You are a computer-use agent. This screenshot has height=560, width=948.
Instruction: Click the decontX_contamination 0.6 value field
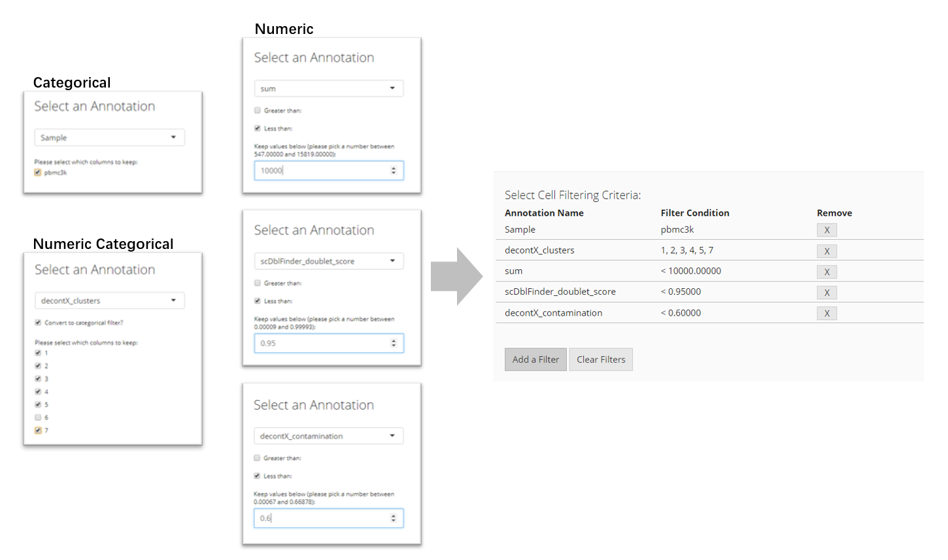(320, 518)
